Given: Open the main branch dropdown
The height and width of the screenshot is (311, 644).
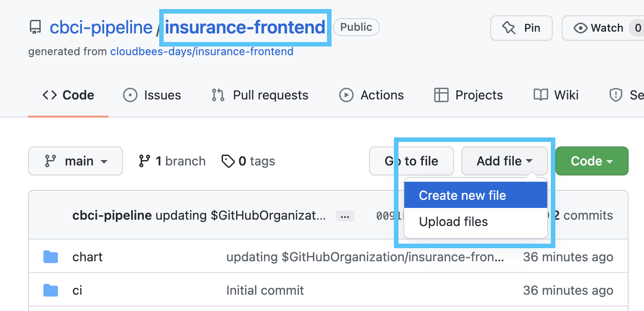Looking at the screenshot, I should (76, 161).
